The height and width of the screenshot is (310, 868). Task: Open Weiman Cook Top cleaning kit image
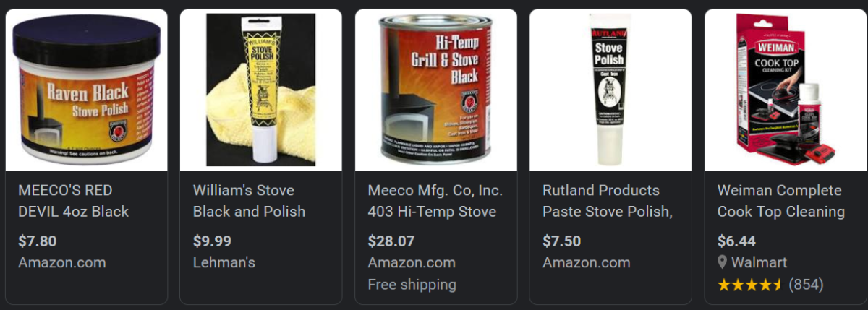coord(786,90)
